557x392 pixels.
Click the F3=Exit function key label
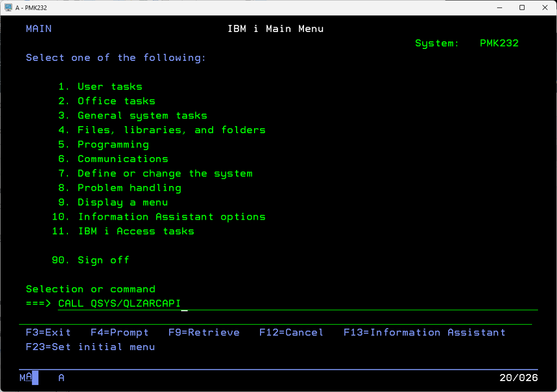click(x=48, y=332)
